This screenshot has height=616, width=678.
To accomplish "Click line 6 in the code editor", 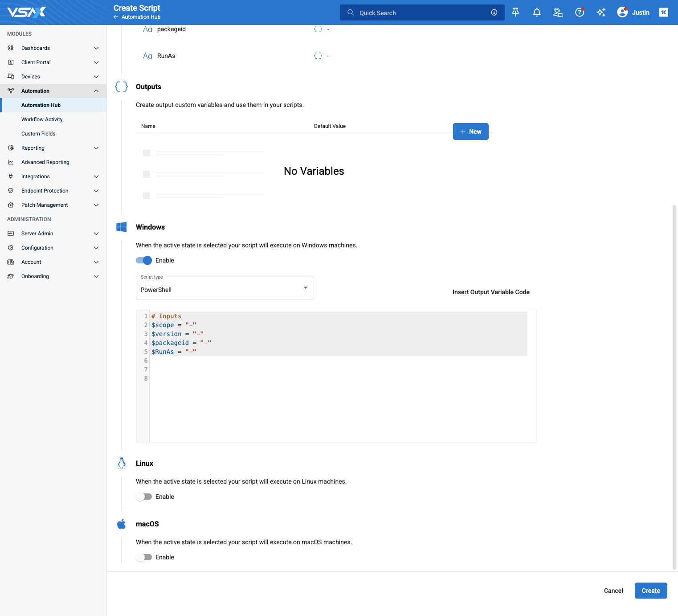I will pyautogui.click(x=339, y=361).
